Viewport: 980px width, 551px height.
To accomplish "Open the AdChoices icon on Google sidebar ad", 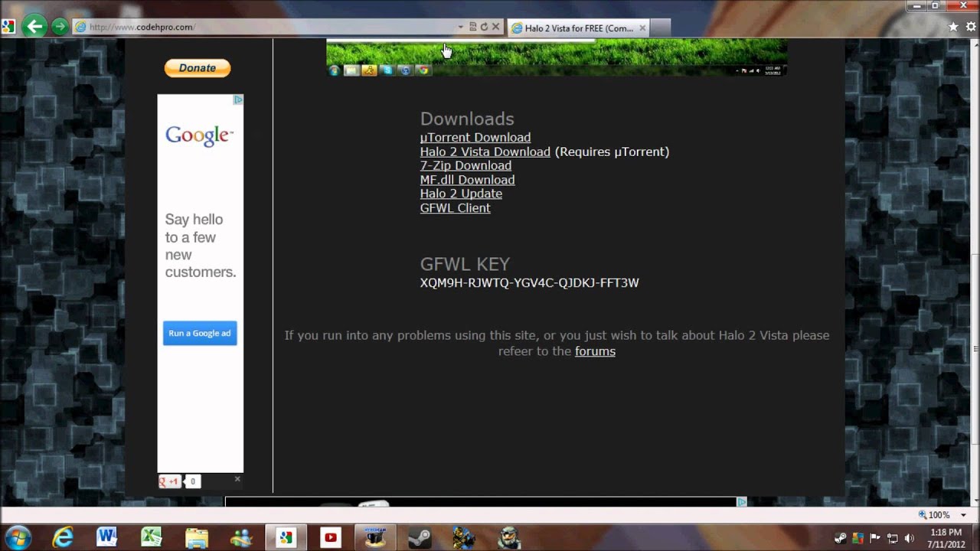I will pos(238,99).
